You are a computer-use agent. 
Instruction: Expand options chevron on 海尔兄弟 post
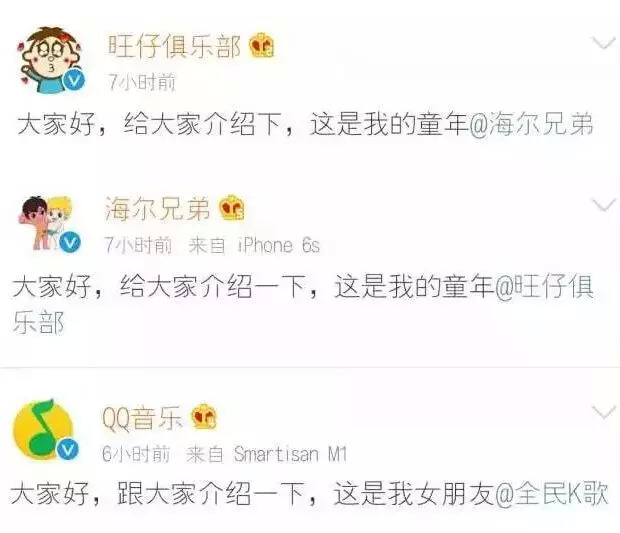[603, 204]
